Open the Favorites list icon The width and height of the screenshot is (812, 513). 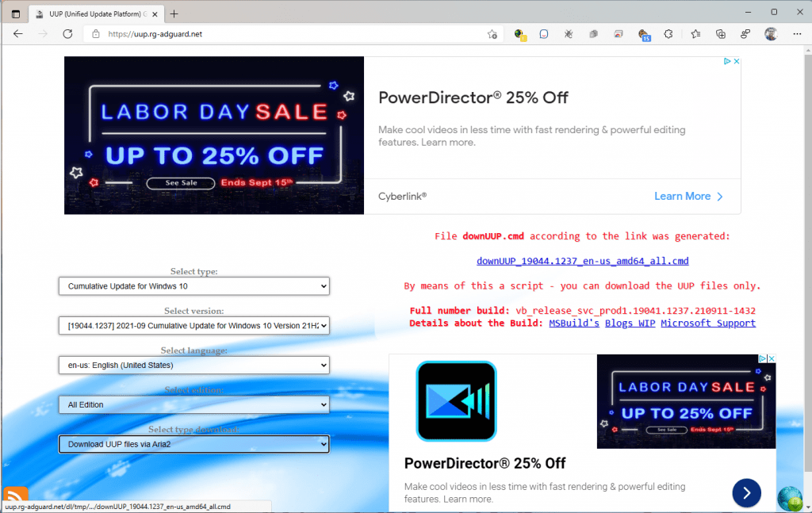coord(695,34)
